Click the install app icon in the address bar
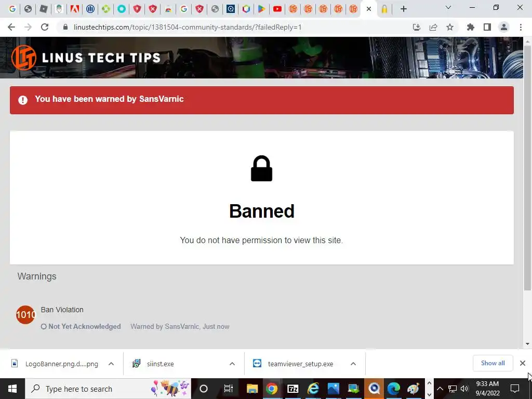 (x=417, y=27)
